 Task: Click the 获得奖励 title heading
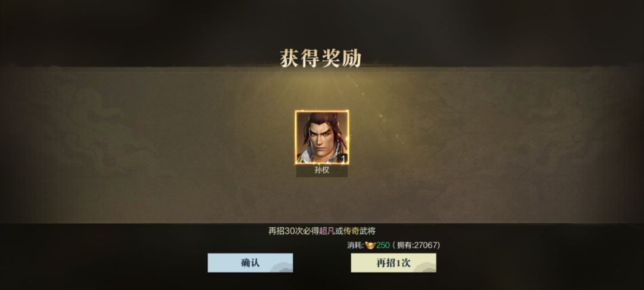click(321, 58)
